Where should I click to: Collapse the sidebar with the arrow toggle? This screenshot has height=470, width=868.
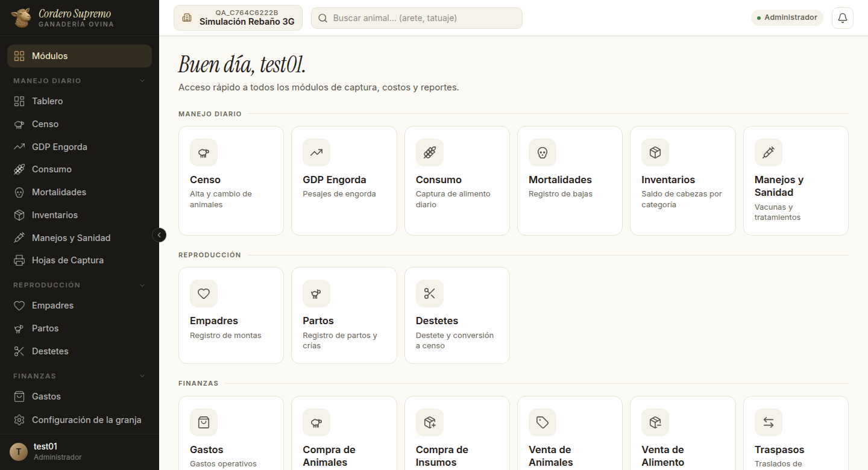[x=159, y=235]
